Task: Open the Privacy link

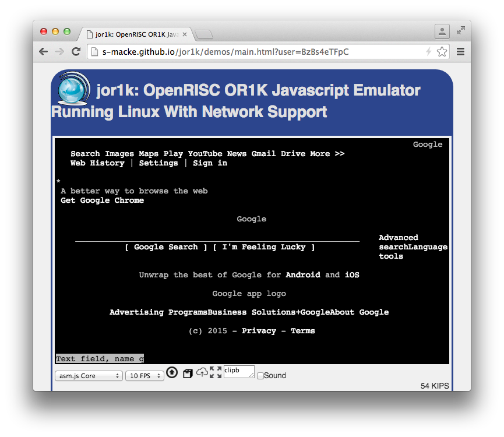Action: (259, 330)
